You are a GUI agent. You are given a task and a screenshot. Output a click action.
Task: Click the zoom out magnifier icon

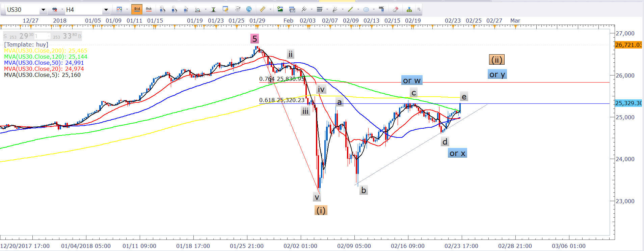174,9
